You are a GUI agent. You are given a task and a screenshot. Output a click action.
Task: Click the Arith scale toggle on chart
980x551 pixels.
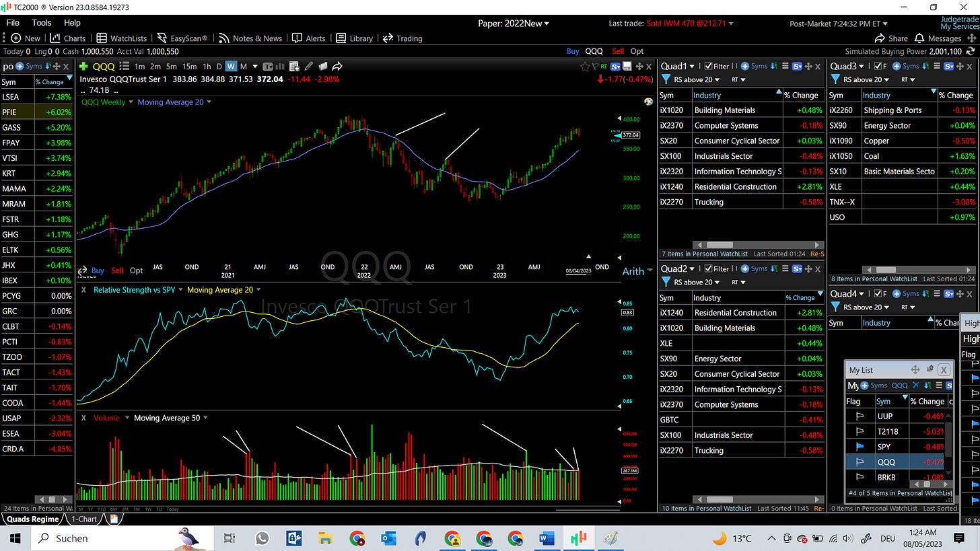[x=633, y=270]
